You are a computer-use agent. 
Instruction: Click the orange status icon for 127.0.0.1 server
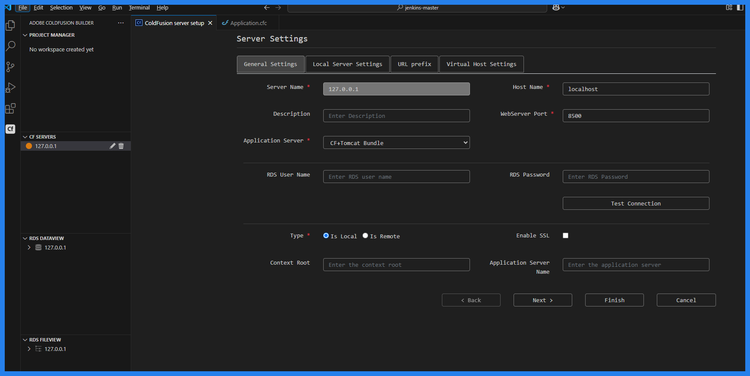pyautogui.click(x=29, y=146)
